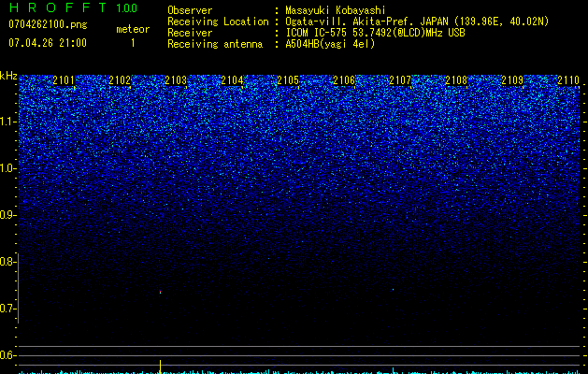
Task: Click the Observer label
Action: click(190, 10)
